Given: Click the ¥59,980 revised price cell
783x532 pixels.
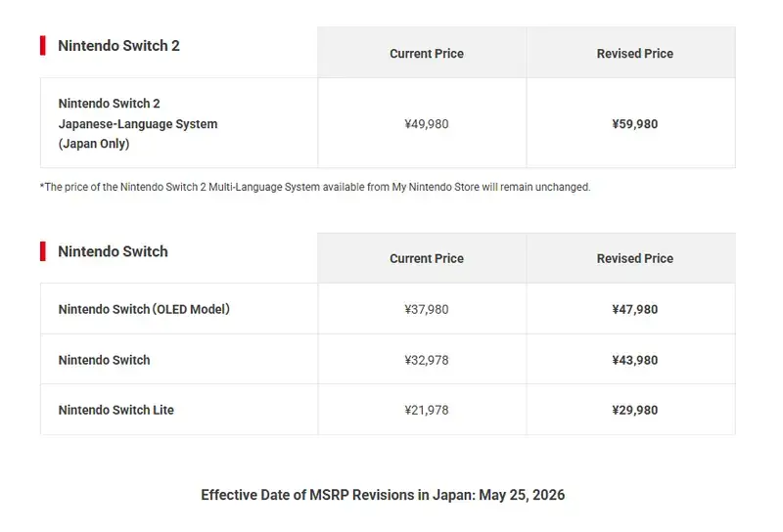Looking at the screenshot, I should point(634,124).
